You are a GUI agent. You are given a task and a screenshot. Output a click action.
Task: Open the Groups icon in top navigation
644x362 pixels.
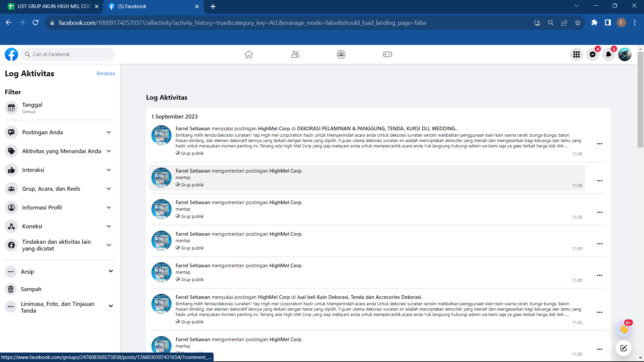pos(341,54)
